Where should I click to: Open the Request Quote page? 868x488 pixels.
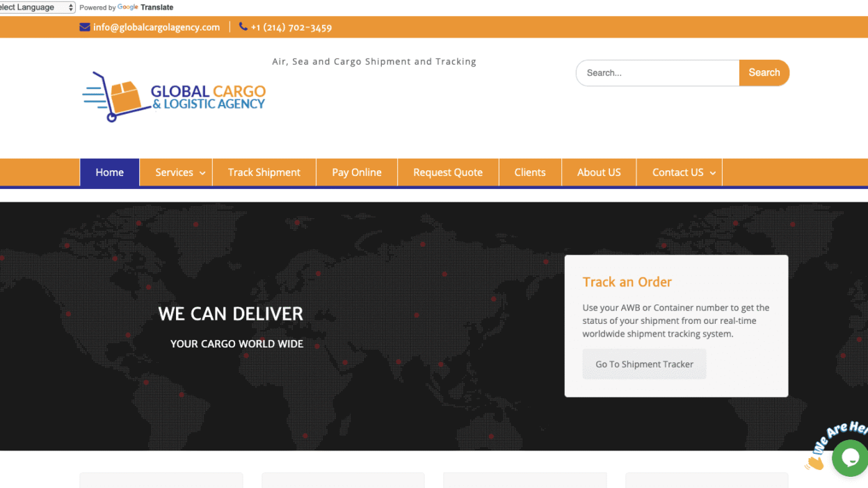pos(447,172)
